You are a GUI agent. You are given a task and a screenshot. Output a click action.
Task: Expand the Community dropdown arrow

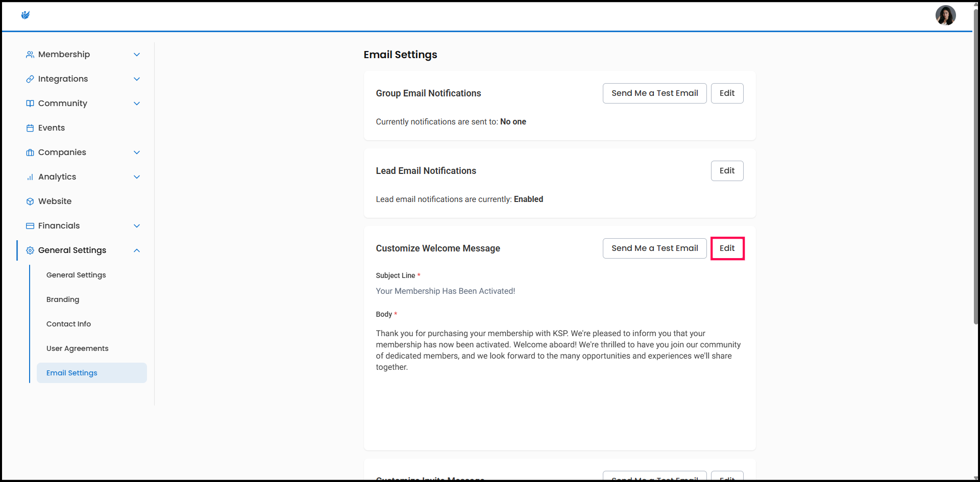tap(137, 104)
